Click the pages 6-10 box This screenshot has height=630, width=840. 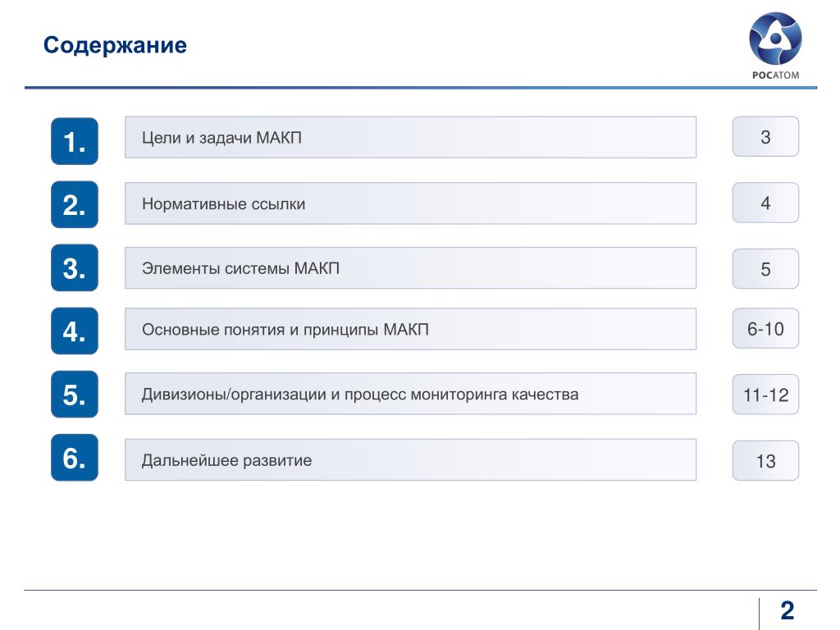click(x=765, y=328)
